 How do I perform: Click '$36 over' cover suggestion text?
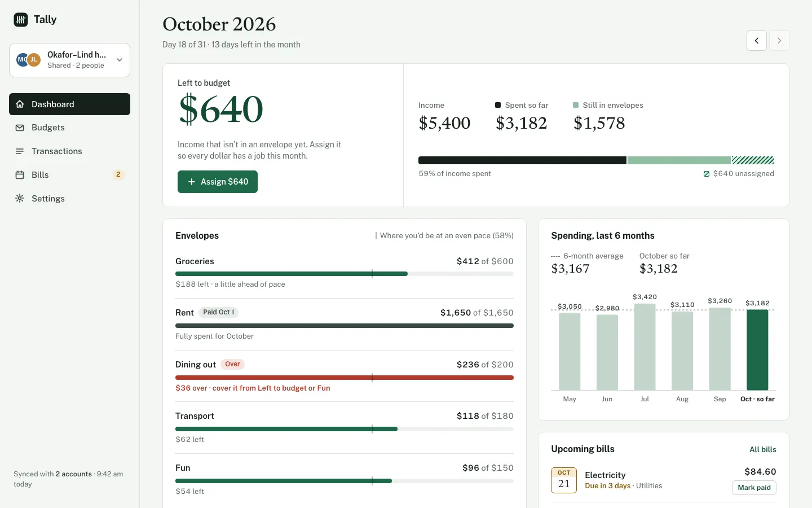(253, 388)
